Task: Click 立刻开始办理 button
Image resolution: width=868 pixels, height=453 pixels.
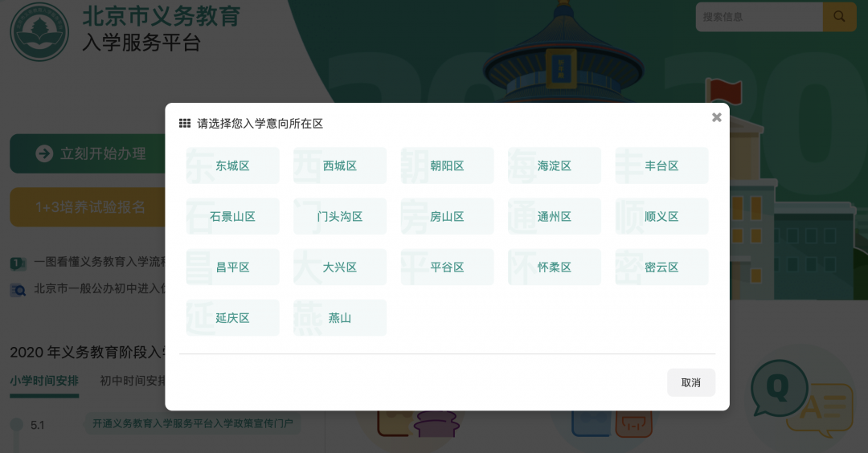Action: (88, 153)
